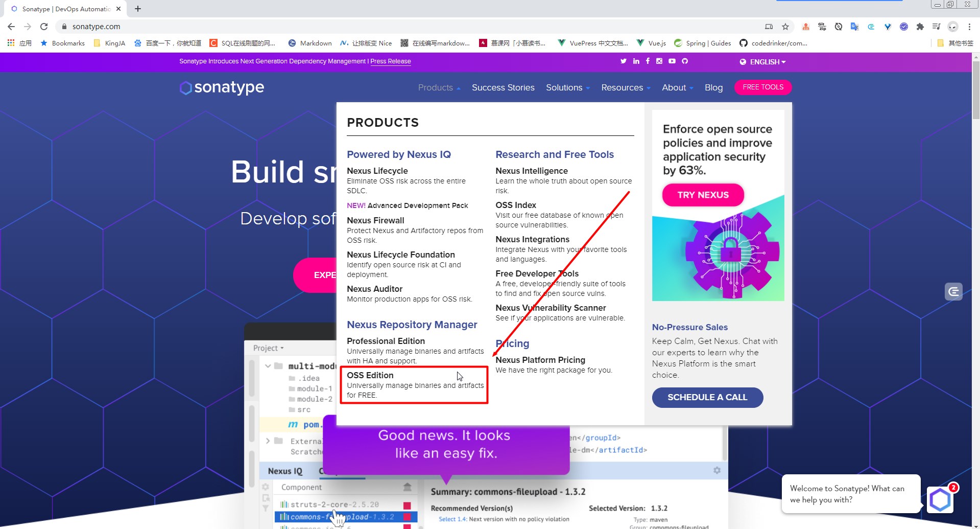The image size is (980, 529).
Task: Open the OSS Index link
Action: 516,205
